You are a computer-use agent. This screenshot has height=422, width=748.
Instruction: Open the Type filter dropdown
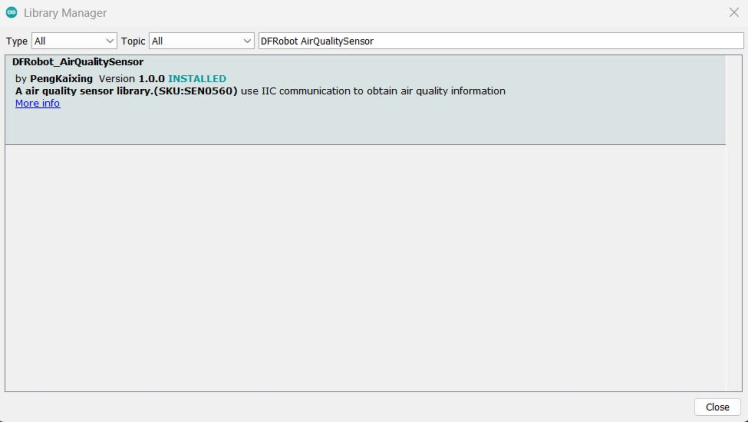point(74,41)
